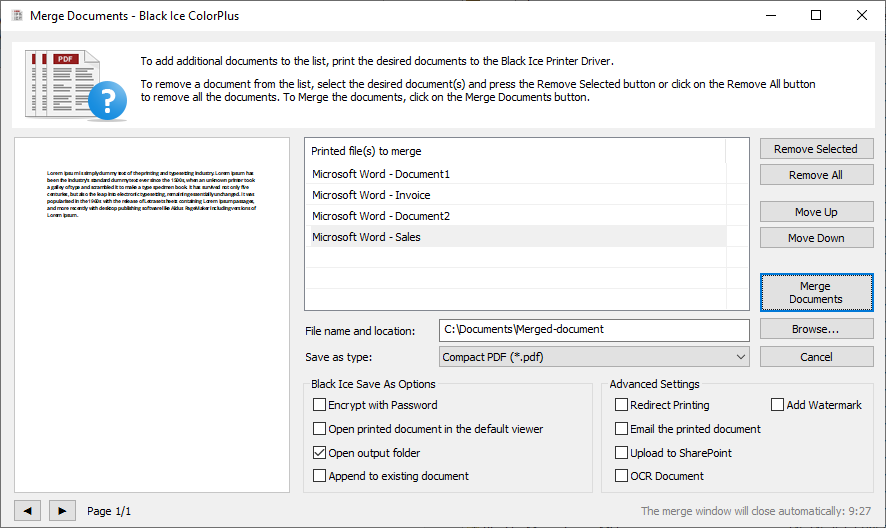Screen dimensions: 886x528
Task: Cancel the merge dialog
Action: coord(816,357)
